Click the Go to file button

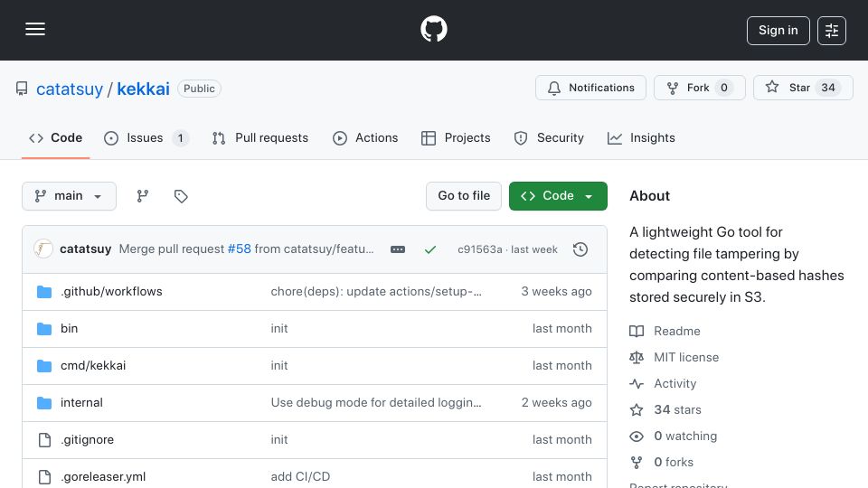[464, 196]
